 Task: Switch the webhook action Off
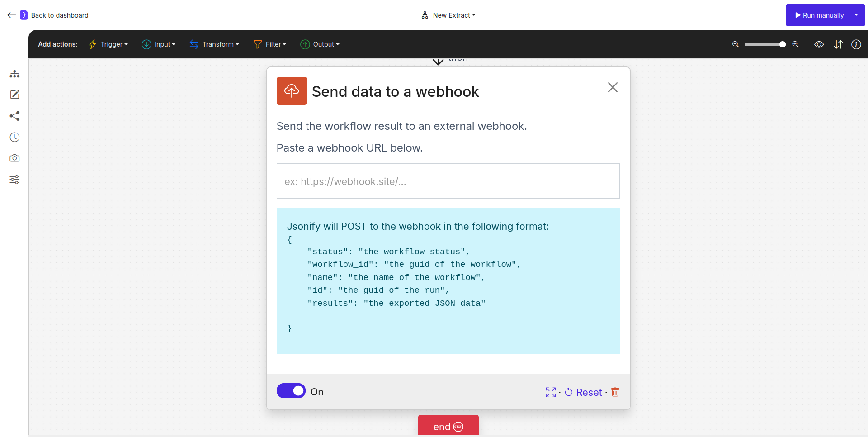tap(291, 390)
